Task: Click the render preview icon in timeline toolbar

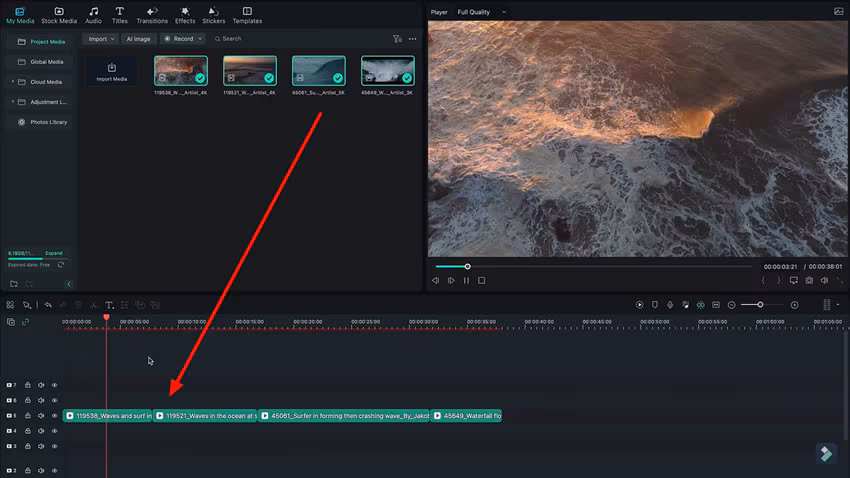Action: coord(640,305)
